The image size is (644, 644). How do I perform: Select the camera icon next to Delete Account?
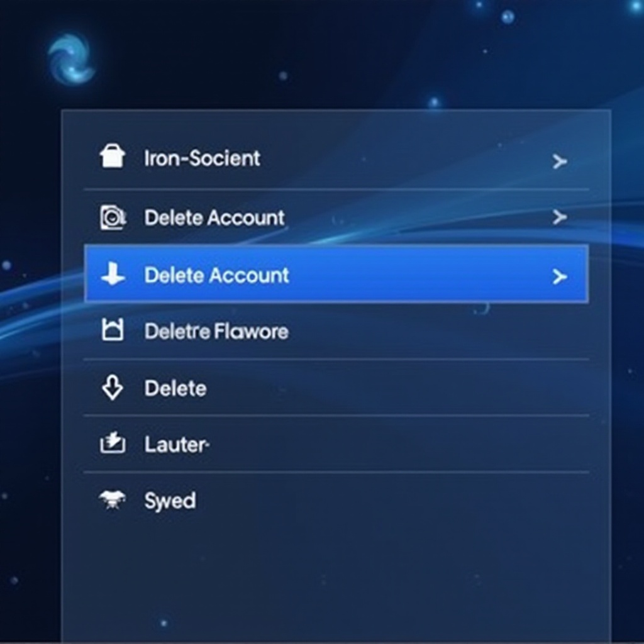pos(113,217)
